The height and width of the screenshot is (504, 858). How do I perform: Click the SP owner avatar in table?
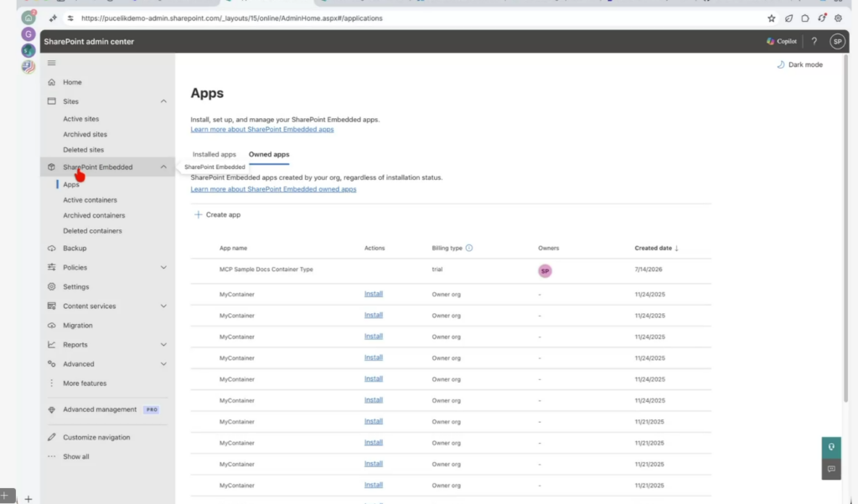click(x=545, y=270)
